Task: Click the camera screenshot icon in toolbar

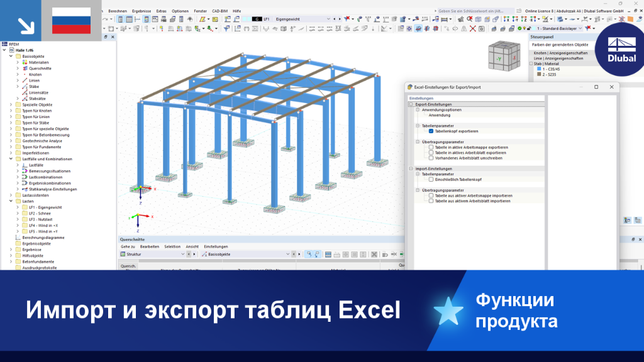Action: point(482,29)
